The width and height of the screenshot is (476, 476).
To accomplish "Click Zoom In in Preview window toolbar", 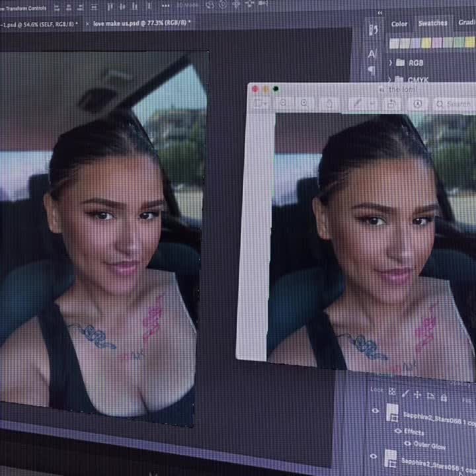I will (x=304, y=103).
